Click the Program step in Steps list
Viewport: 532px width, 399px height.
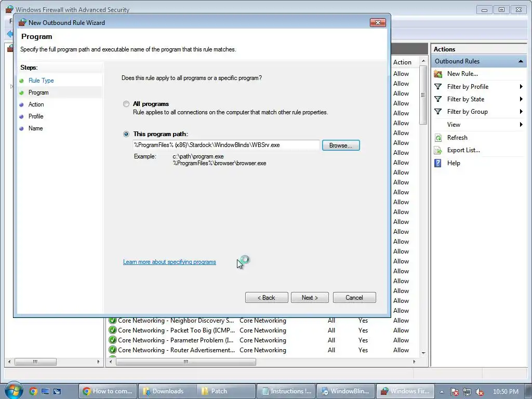(x=38, y=92)
